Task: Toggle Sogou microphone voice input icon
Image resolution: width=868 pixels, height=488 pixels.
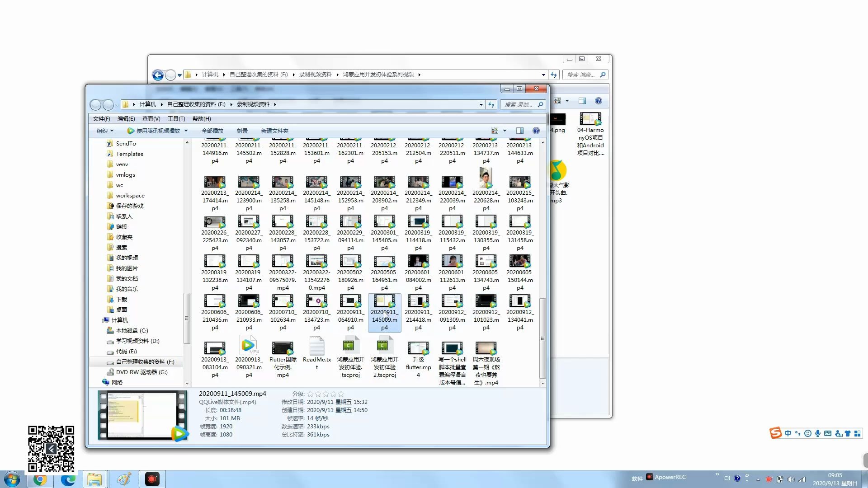Action: click(817, 433)
